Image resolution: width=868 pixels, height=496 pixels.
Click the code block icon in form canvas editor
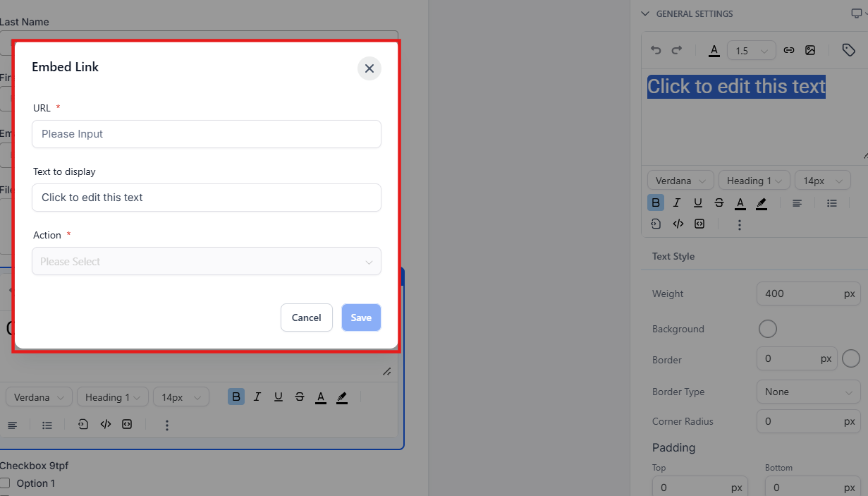pyautogui.click(x=127, y=425)
